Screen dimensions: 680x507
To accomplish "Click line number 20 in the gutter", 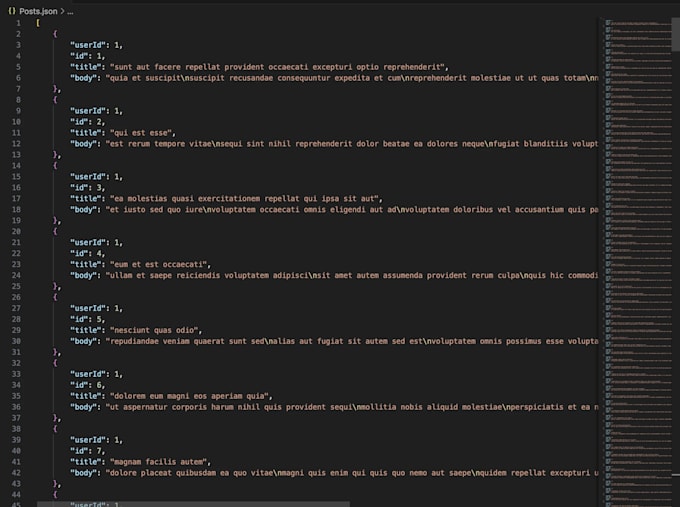I will pyautogui.click(x=16, y=232).
